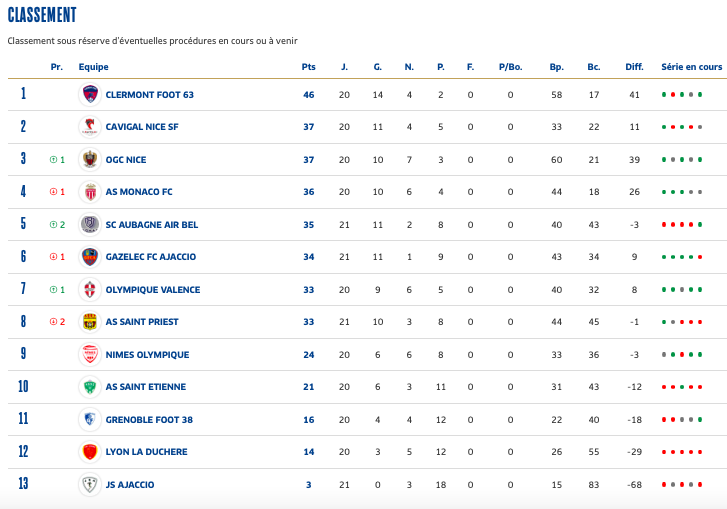
Task: Click the Lyon La Duchere crest
Action: 90,452
